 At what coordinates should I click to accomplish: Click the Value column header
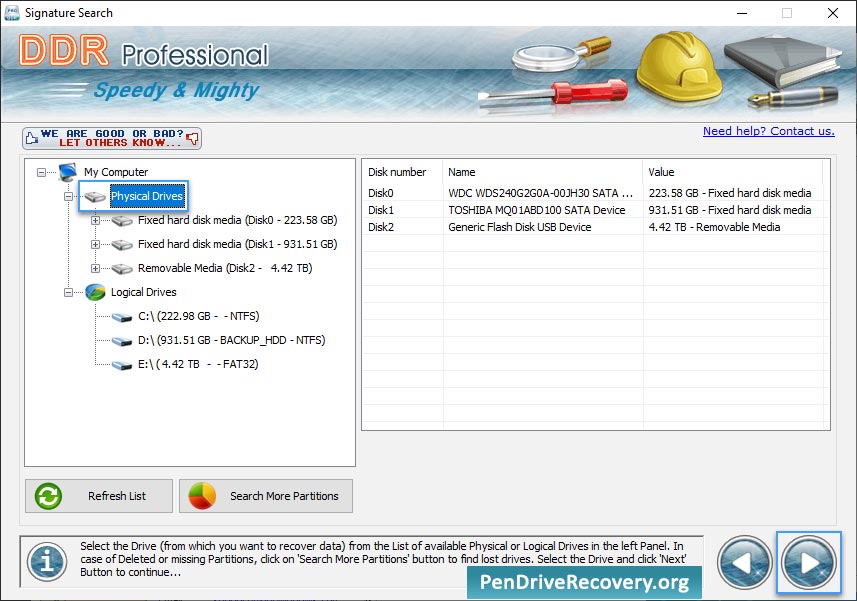(x=732, y=172)
